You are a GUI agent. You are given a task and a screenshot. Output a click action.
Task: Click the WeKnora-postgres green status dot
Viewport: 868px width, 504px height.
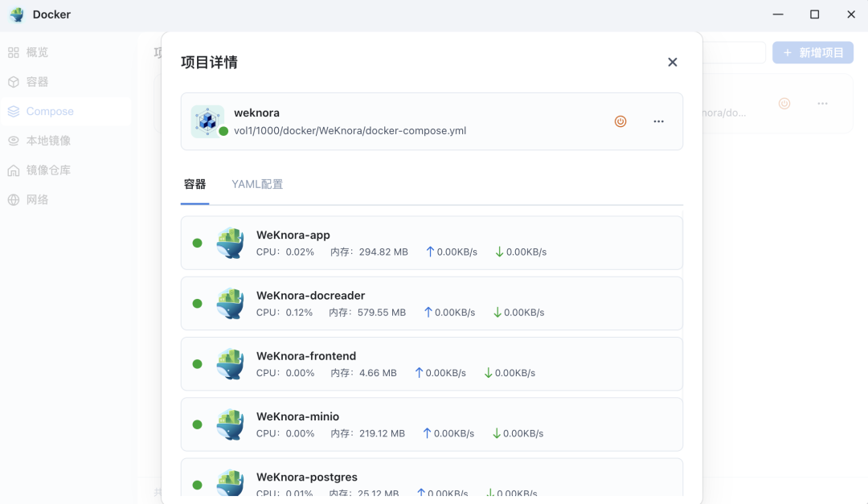197,485
